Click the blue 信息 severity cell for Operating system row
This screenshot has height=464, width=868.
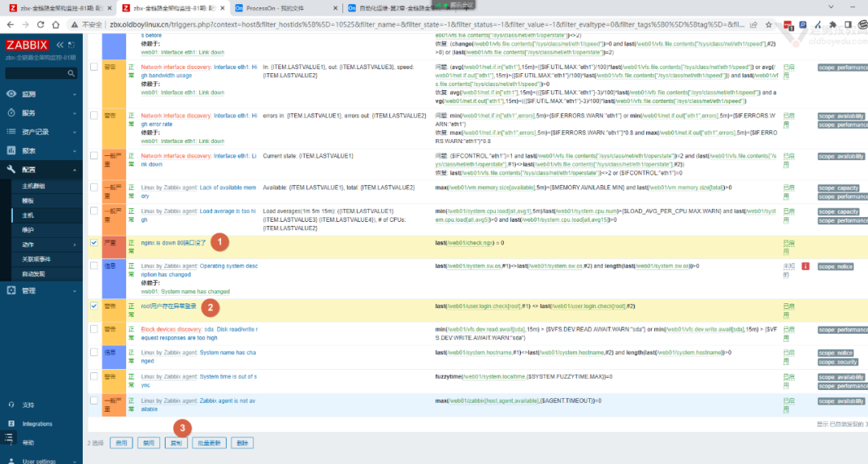pos(114,279)
